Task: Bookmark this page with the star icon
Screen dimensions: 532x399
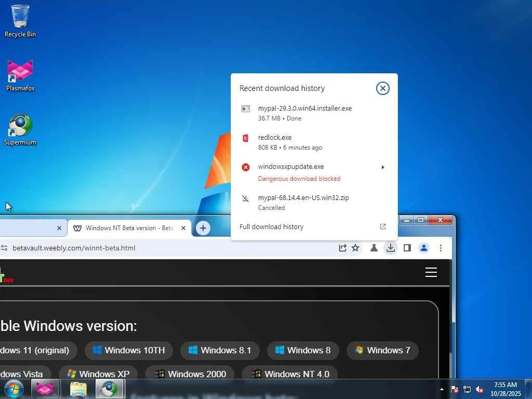Action: click(355, 248)
